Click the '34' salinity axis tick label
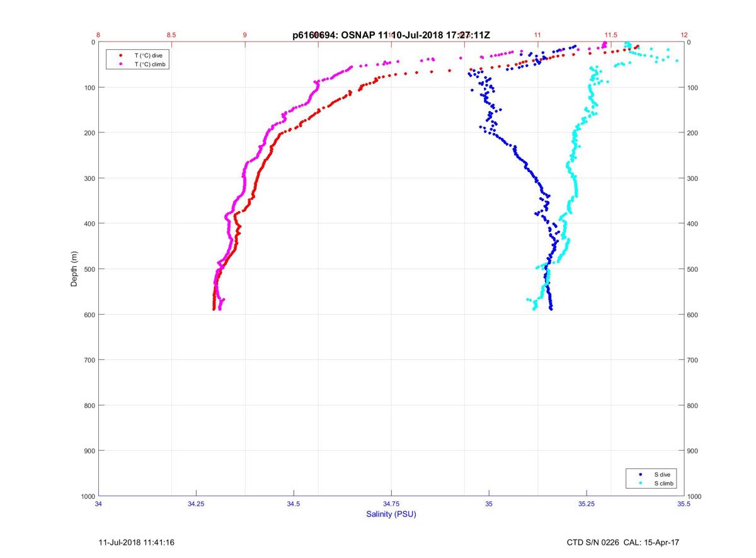This screenshot has height=558, width=756. (99, 503)
